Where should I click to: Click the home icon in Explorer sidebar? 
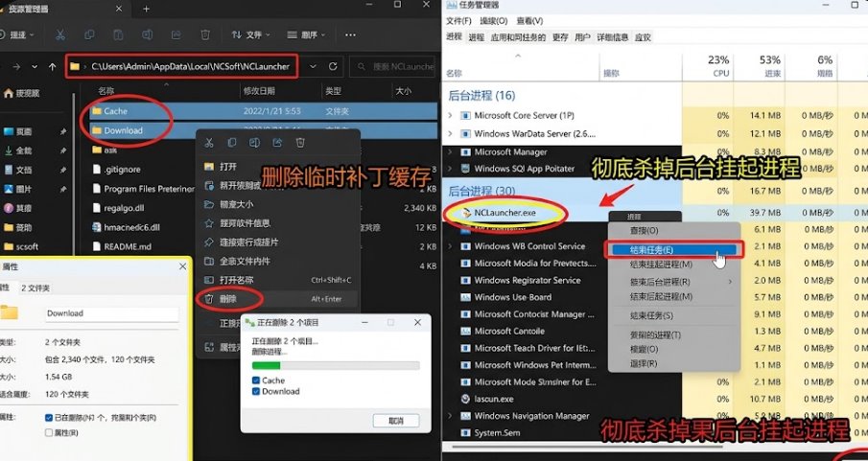pos(9,93)
